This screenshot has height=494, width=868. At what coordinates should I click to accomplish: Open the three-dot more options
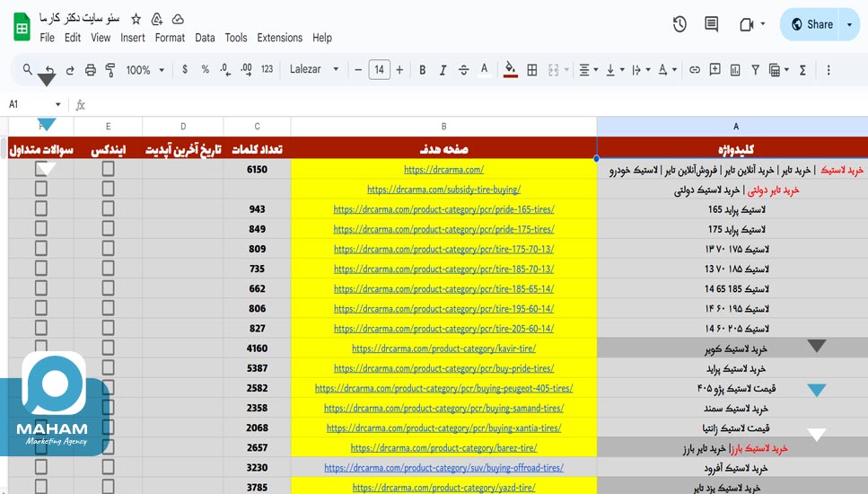829,70
